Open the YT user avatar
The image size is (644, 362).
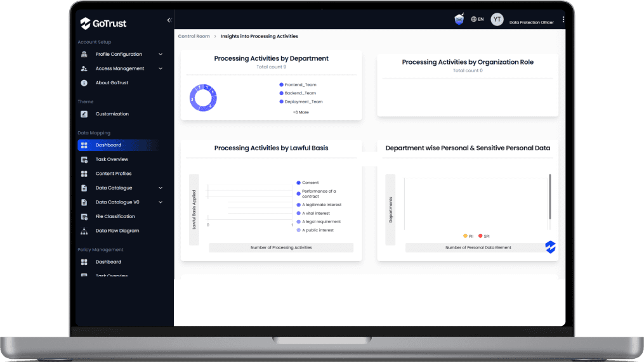tap(497, 19)
